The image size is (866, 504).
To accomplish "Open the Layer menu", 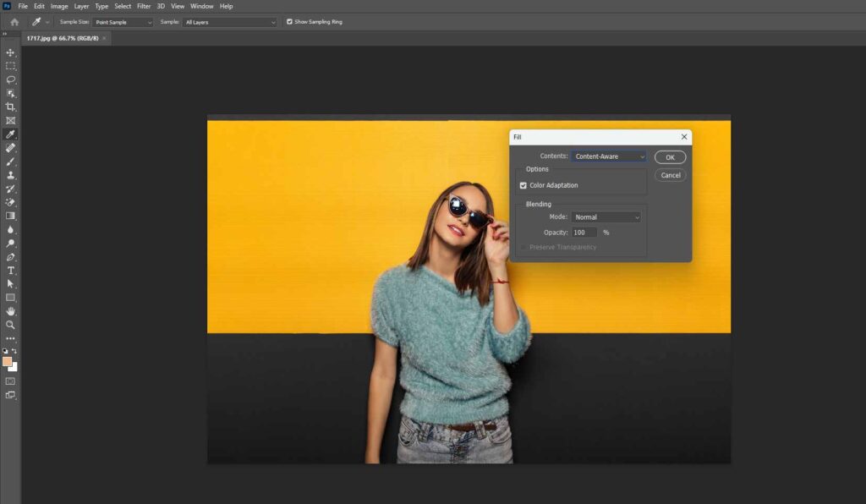I will coord(82,6).
